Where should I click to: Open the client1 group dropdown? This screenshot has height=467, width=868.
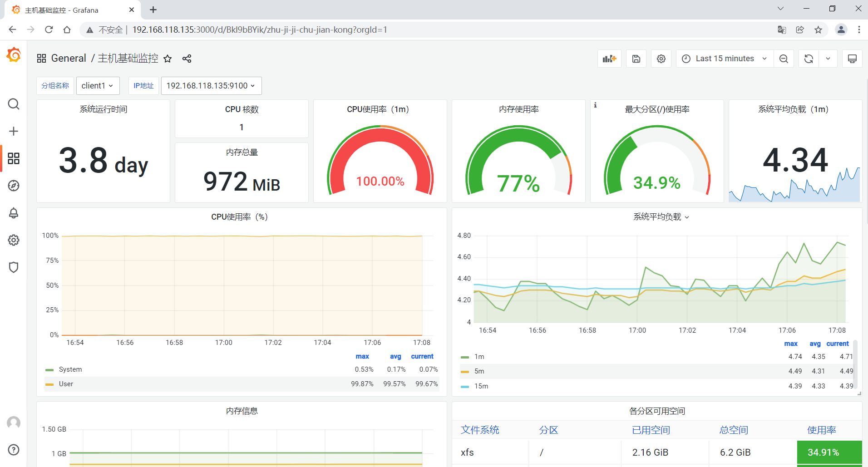click(x=98, y=86)
